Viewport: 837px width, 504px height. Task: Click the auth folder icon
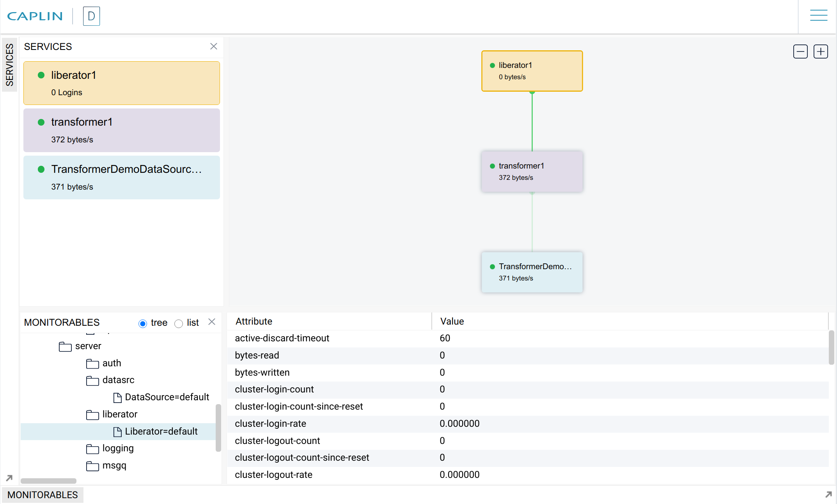(x=92, y=364)
